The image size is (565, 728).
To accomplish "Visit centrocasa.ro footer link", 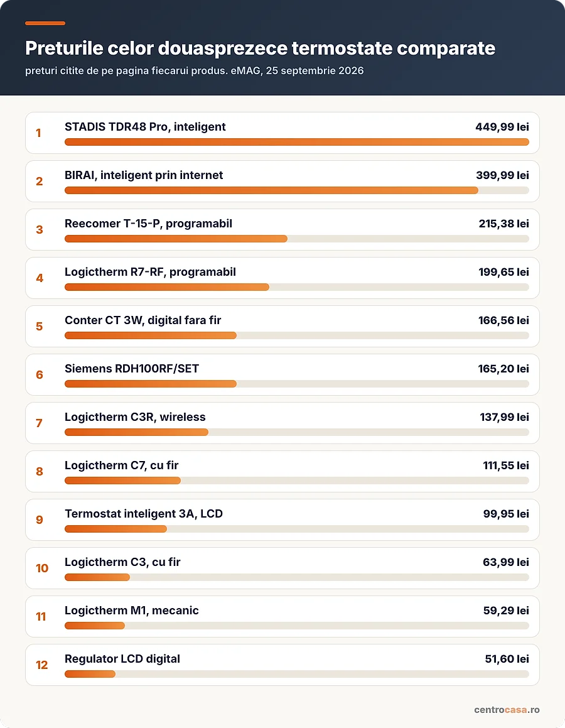I will (507, 709).
